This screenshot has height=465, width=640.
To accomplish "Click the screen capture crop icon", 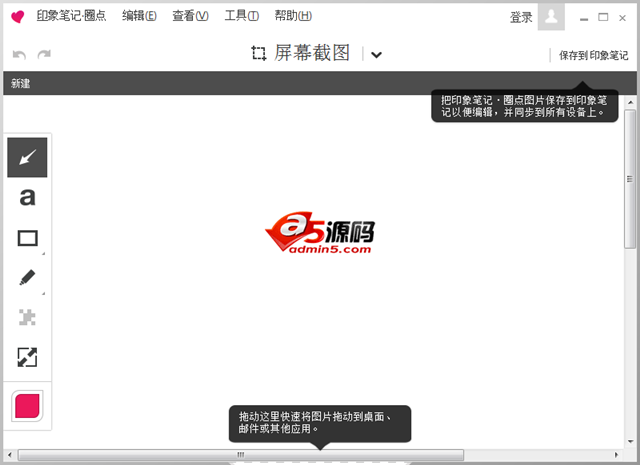I will coord(258,53).
